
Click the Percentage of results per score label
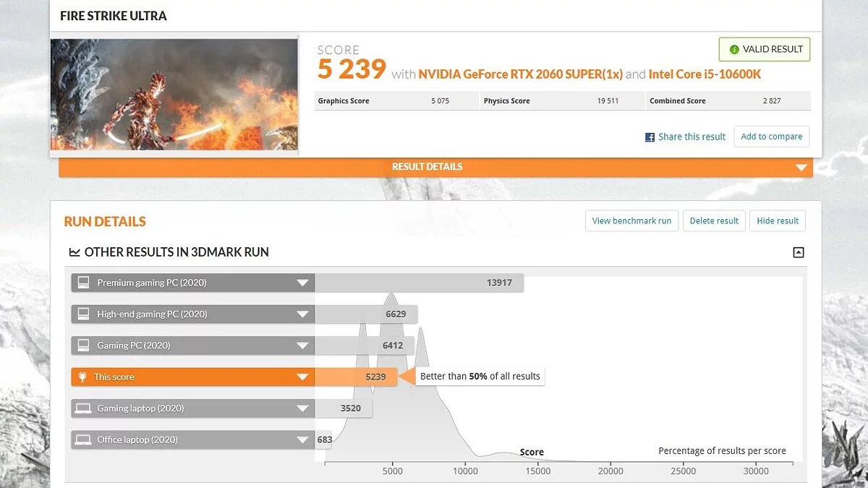click(722, 450)
